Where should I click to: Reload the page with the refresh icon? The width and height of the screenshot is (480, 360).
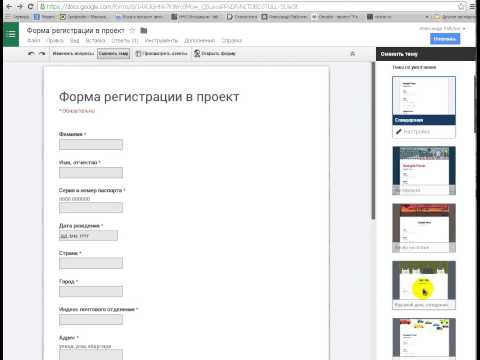click(x=30, y=6)
